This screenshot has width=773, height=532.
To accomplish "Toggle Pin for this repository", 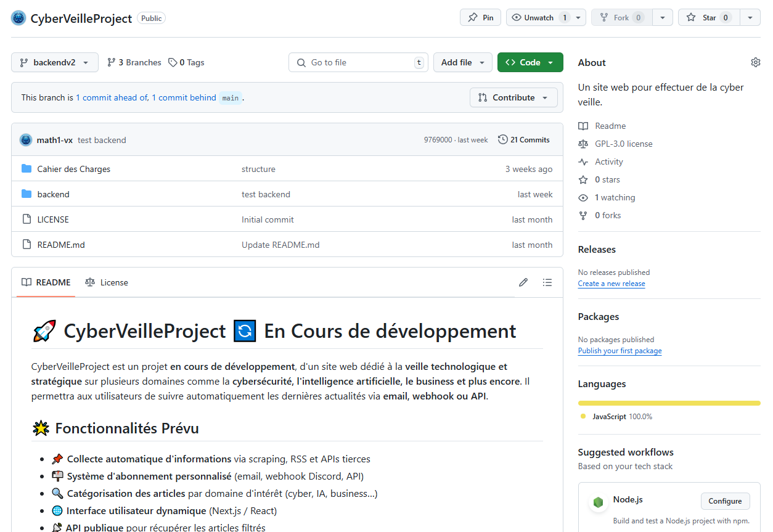I will click(480, 18).
